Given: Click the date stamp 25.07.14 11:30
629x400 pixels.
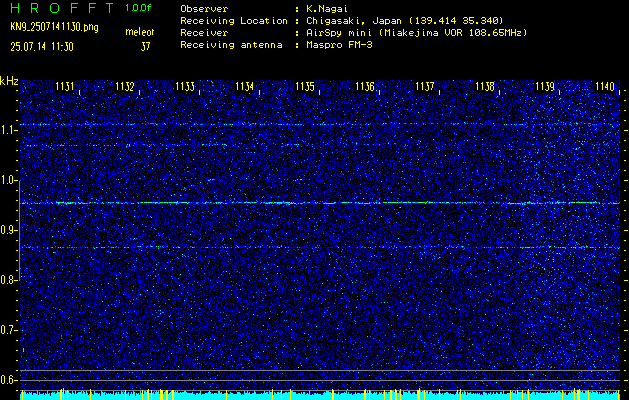Looking at the screenshot, I should tap(42, 47).
